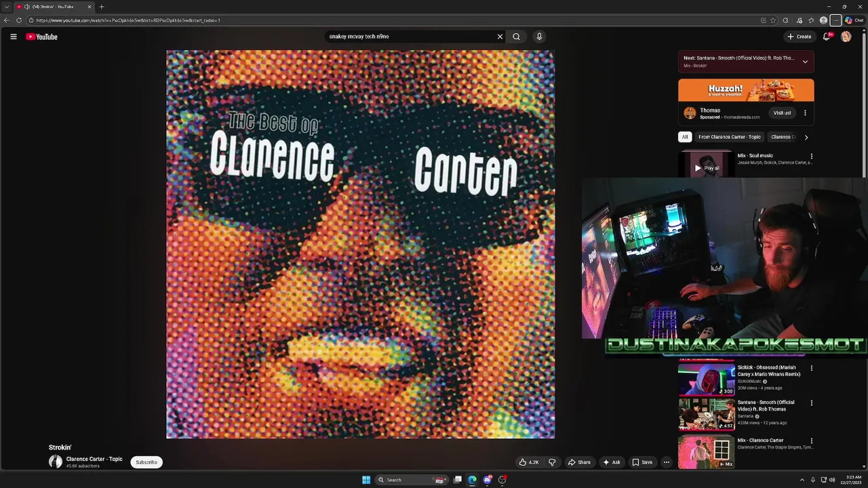
Task: Open the Edge Favorites toolbar icon
Action: click(811, 20)
